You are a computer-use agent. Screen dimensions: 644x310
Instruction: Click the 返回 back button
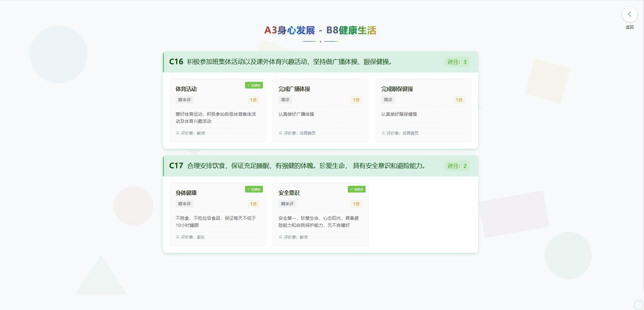coord(630,27)
